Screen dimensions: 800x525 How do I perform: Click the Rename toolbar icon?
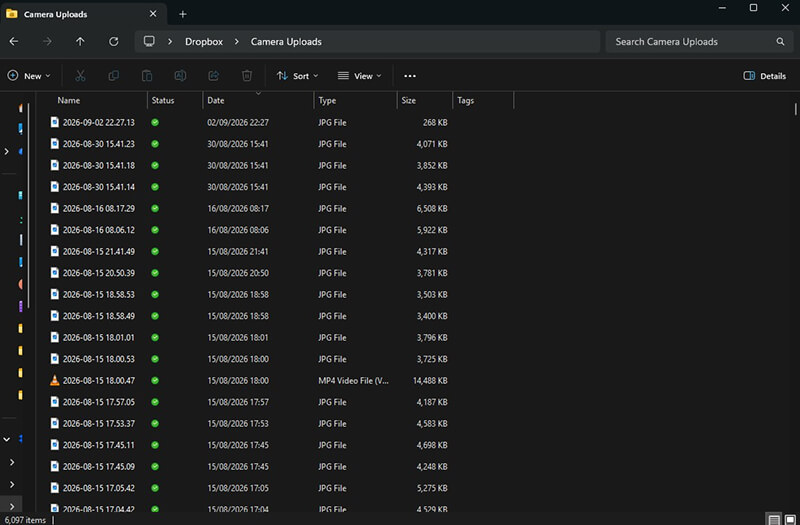pos(180,76)
